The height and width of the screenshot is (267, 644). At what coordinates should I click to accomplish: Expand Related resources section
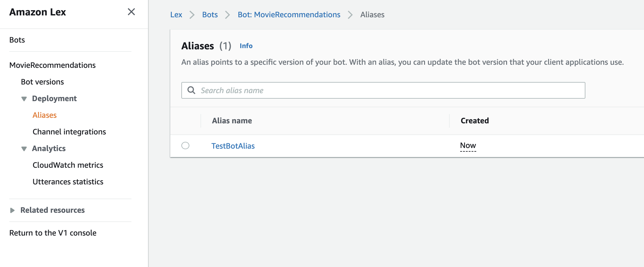click(12, 210)
